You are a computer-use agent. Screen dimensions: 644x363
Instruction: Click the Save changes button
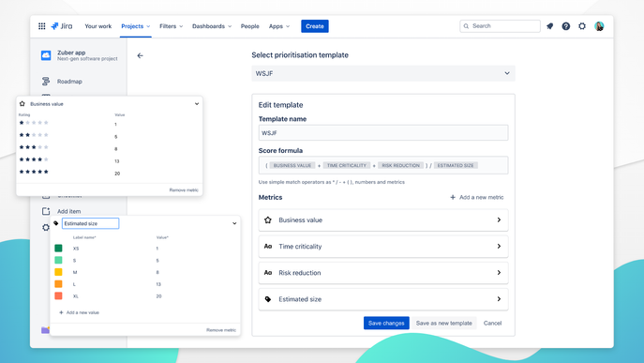tap(386, 323)
